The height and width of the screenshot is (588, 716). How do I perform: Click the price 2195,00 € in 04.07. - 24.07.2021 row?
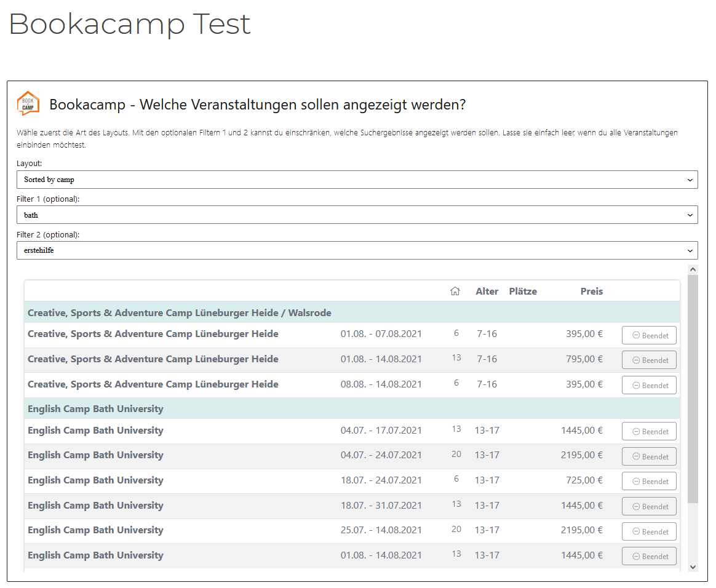(582, 455)
